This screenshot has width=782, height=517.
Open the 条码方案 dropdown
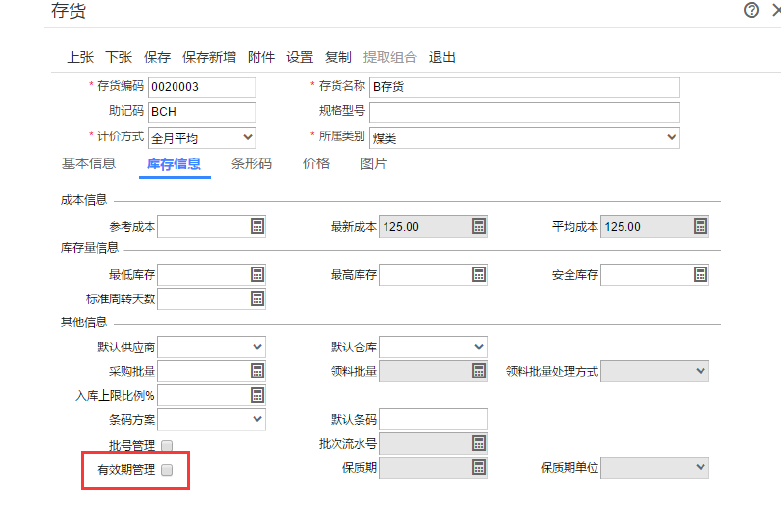pos(257,419)
